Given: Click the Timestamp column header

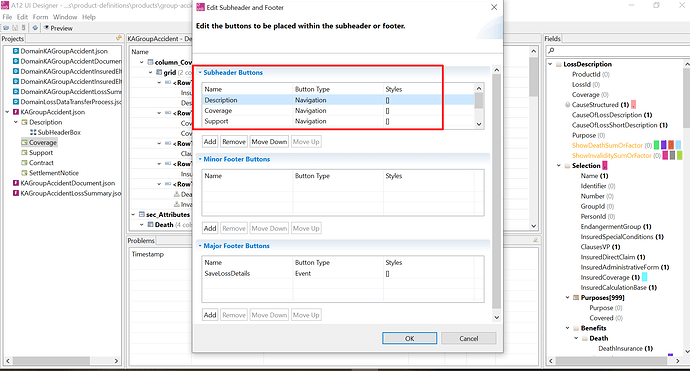Looking at the screenshot, I should (147, 254).
